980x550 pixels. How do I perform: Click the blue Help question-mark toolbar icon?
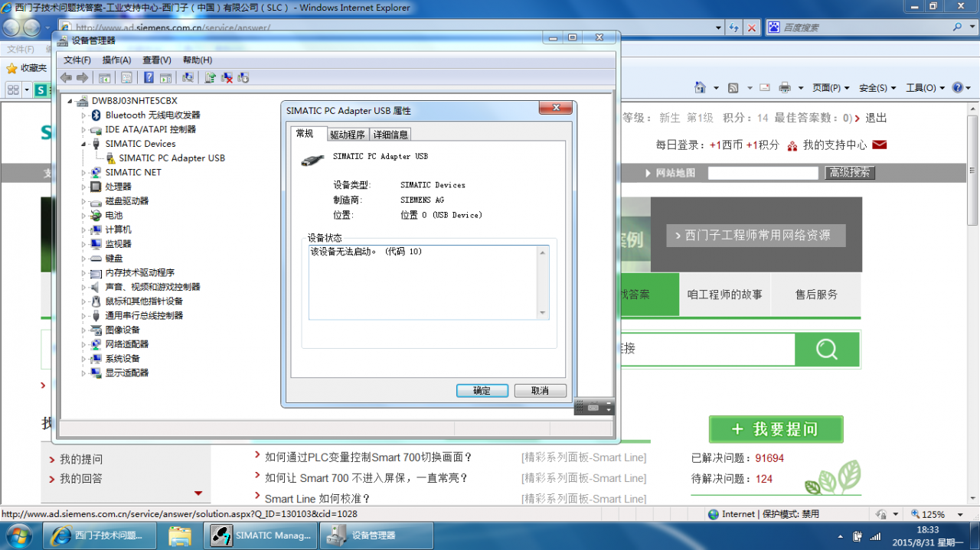click(x=149, y=77)
